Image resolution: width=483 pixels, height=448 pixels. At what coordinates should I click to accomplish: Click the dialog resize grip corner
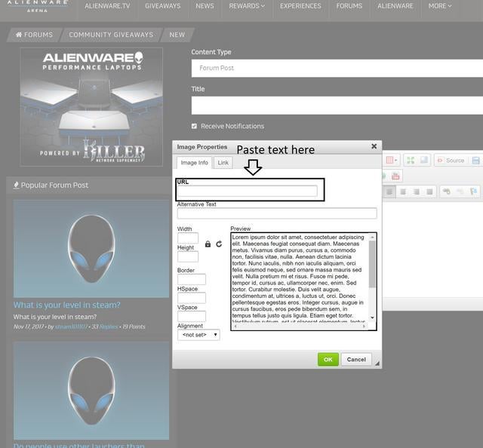(377, 364)
